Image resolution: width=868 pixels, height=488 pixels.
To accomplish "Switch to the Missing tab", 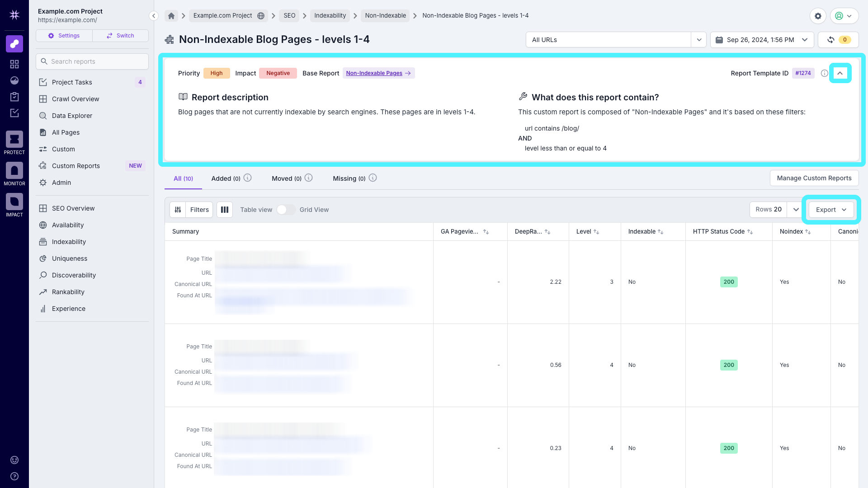I will pyautogui.click(x=348, y=178).
